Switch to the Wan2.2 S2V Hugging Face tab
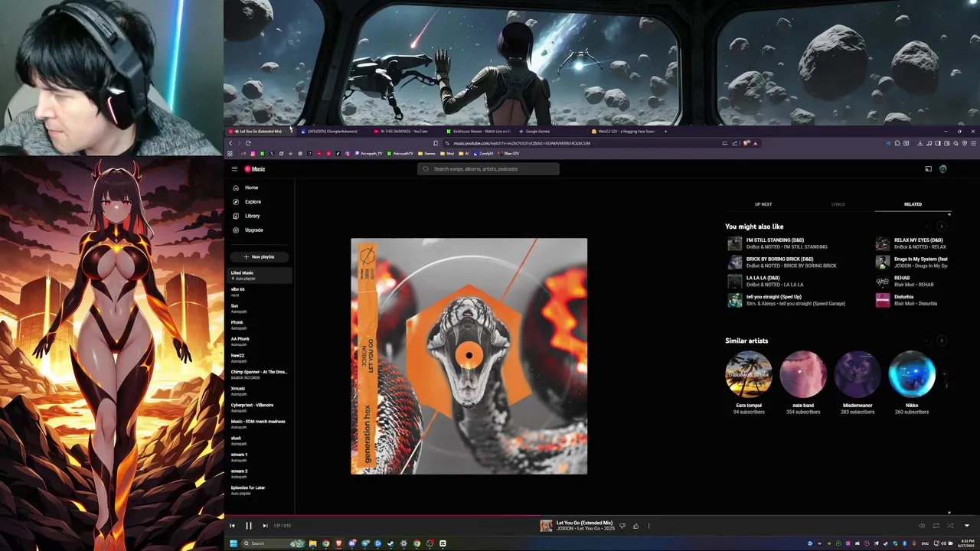This screenshot has width=980, height=551. [x=622, y=132]
